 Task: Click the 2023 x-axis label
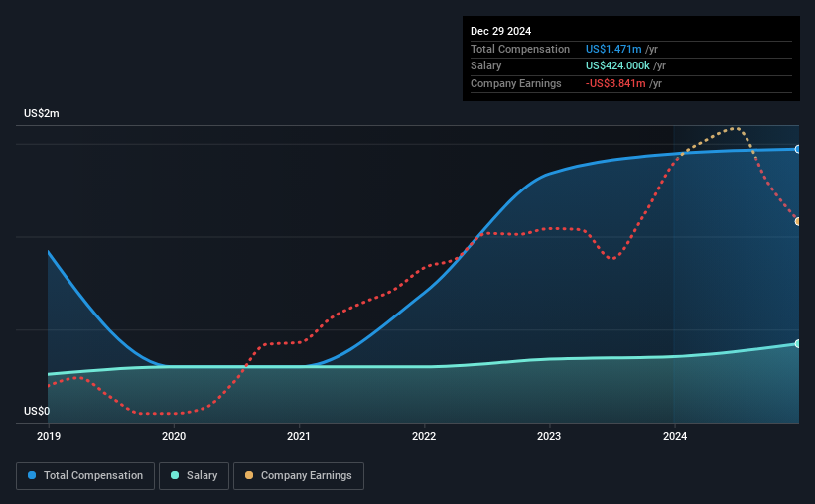[x=549, y=436]
